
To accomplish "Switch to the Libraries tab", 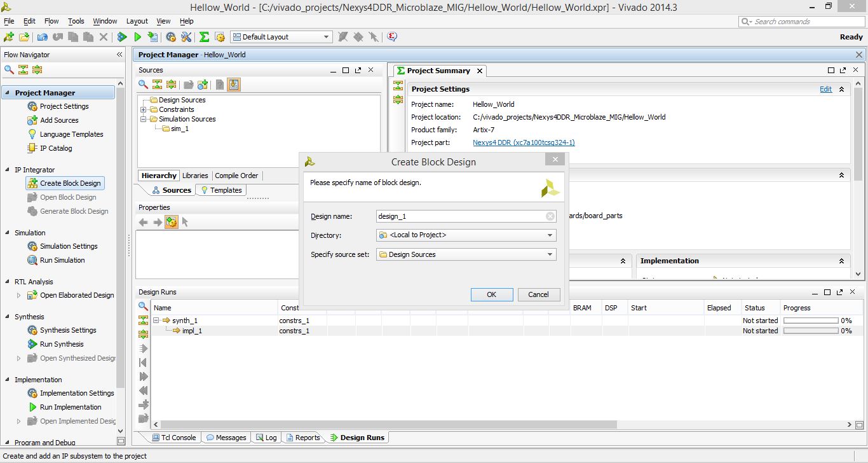I will (x=195, y=176).
